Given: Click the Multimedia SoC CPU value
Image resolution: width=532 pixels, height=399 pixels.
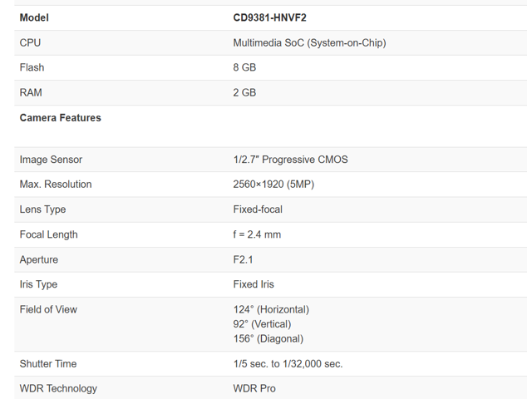Looking at the screenshot, I should click(309, 42).
